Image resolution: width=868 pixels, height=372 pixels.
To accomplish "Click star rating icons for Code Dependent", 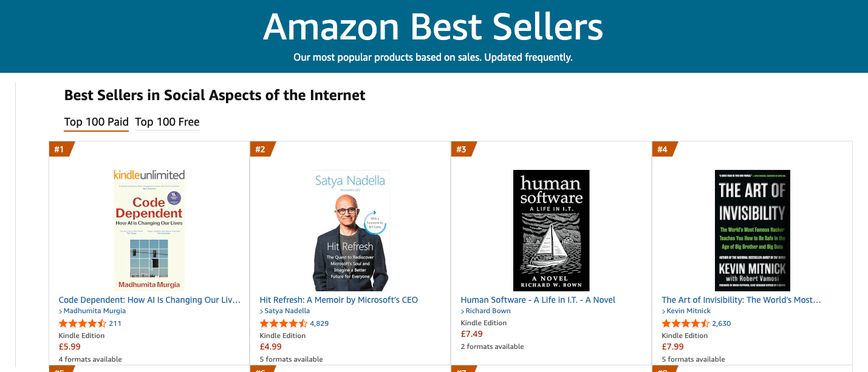I will [82, 323].
